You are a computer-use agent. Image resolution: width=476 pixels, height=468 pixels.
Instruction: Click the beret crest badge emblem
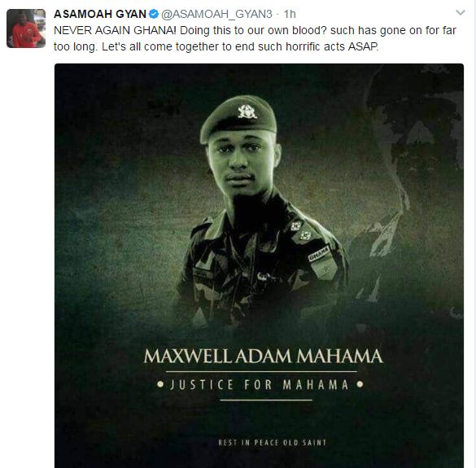(247, 112)
